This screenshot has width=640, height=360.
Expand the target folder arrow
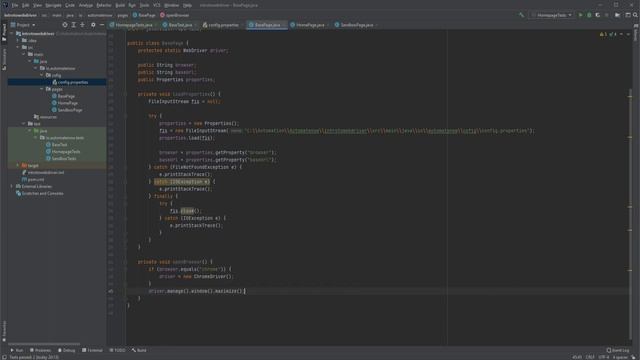[x=18, y=165]
